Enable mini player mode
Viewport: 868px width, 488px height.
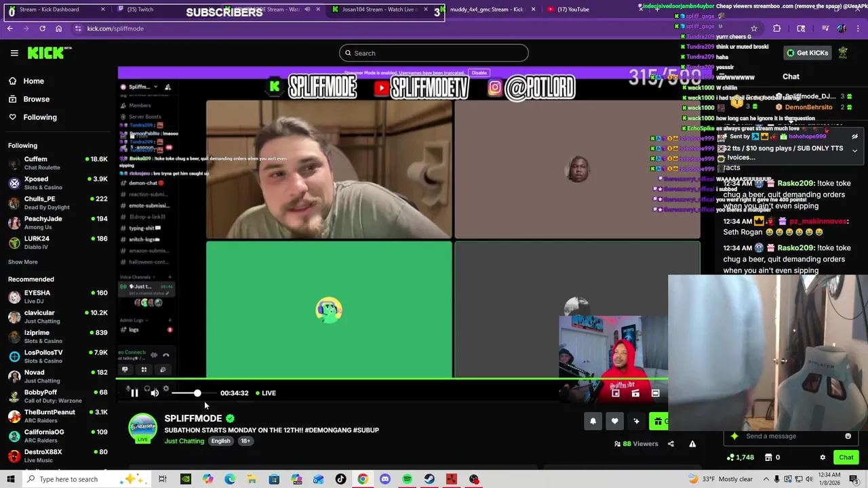click(615, 393)
